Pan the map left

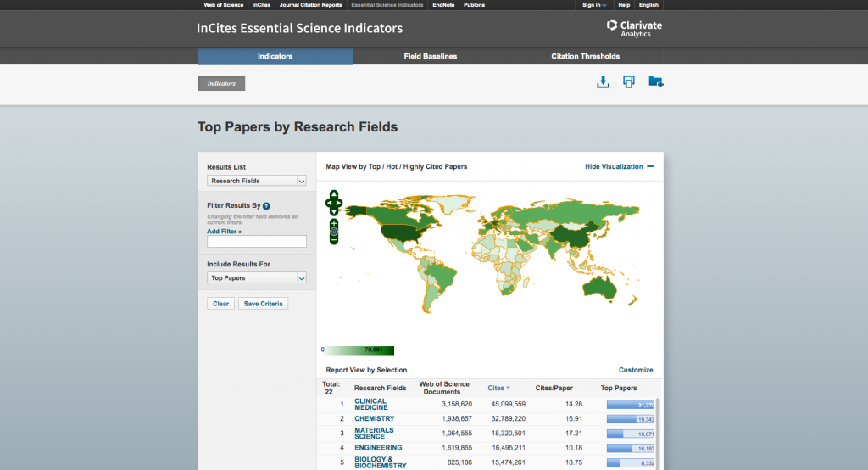coord(328,203)
